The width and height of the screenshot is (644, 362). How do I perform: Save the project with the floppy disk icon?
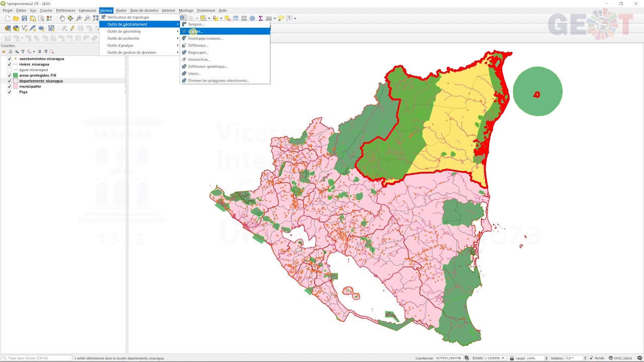coord(24,18)
